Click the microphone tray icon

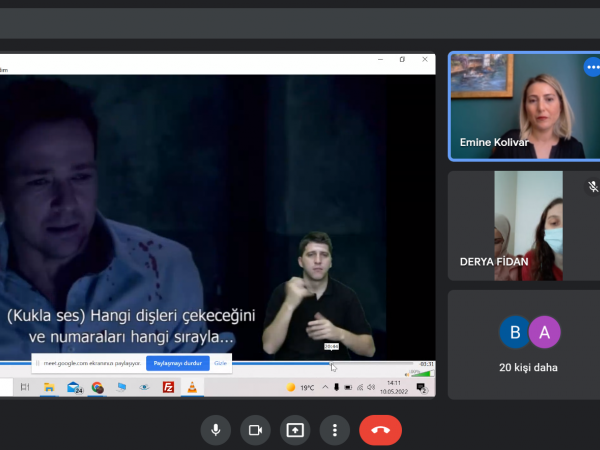(x=336, y=387)
